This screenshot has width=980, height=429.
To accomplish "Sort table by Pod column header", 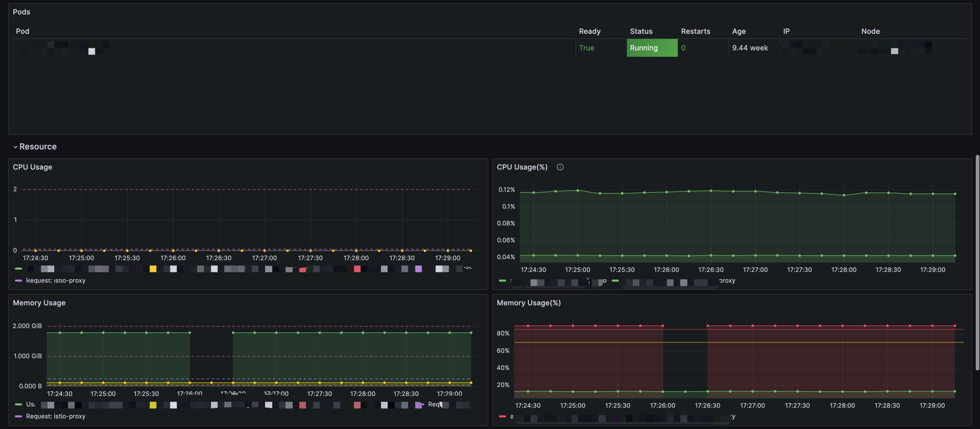I will [x=22, y=31].
